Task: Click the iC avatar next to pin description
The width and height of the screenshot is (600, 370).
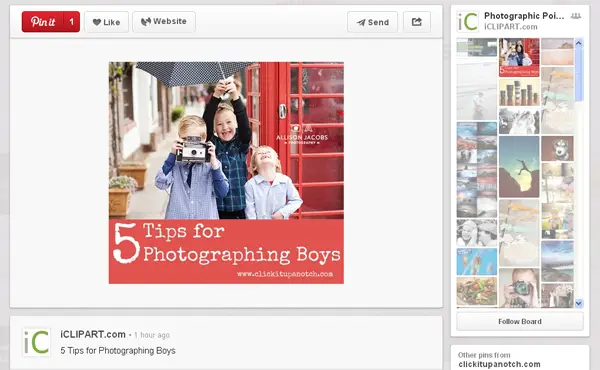Action: tap(36, 342)
